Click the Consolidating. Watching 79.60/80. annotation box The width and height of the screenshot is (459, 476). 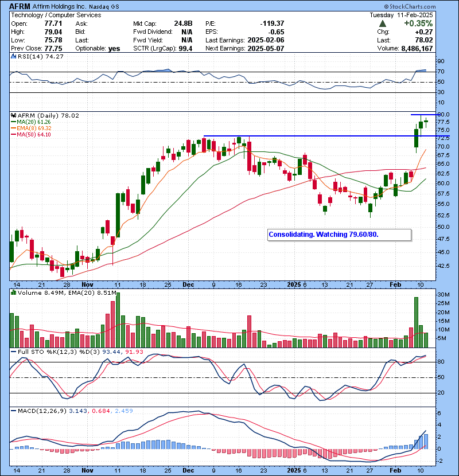pyautogui.click(x=339, y=235)
